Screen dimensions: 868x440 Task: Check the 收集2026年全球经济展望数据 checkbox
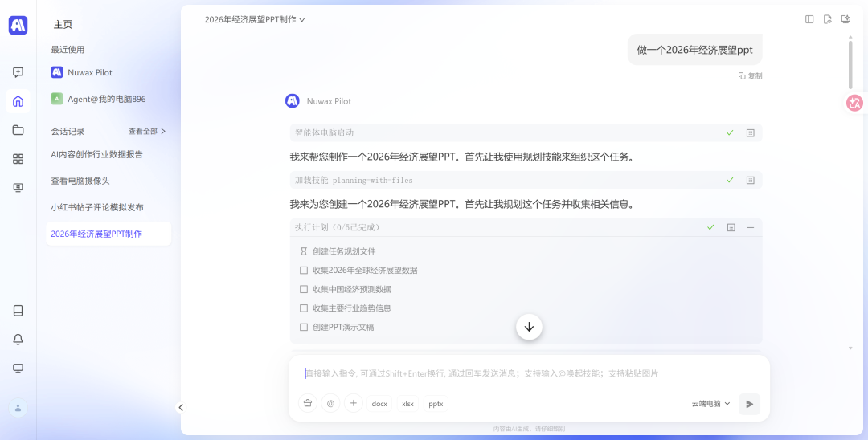click(x=303, y=271)
